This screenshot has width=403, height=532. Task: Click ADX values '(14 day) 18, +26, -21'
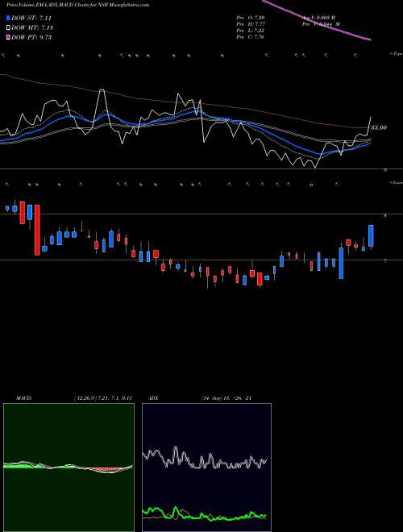point(226,398)
